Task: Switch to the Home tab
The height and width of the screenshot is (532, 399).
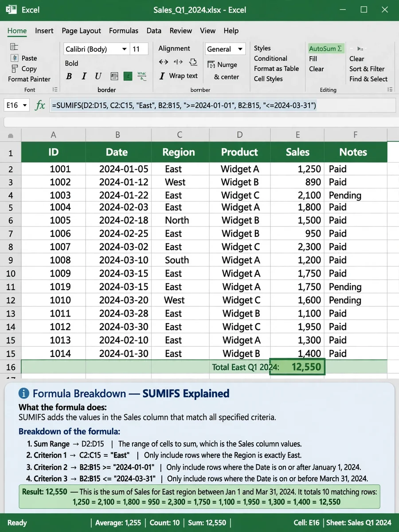Action: point(17,31)
